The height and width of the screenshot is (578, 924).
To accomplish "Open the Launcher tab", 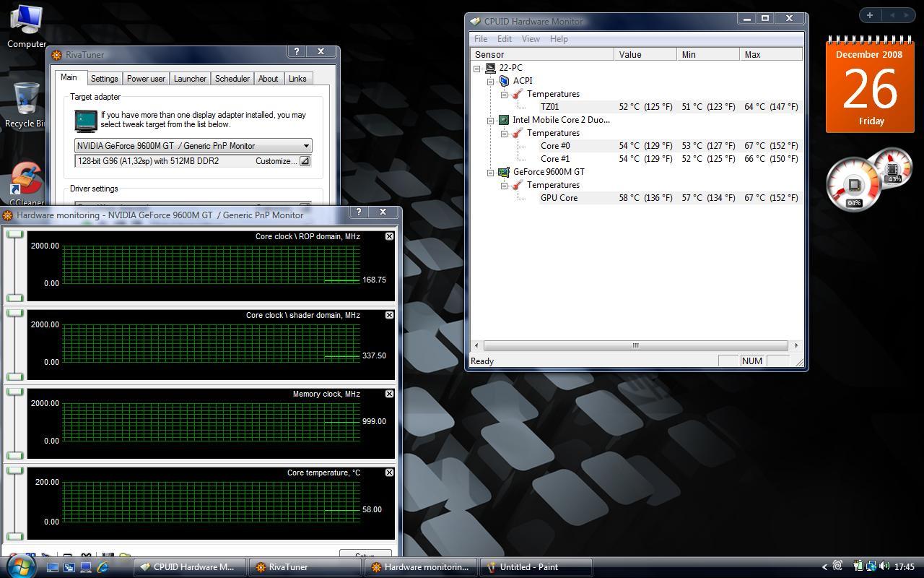I will click(x=190, y=79).
